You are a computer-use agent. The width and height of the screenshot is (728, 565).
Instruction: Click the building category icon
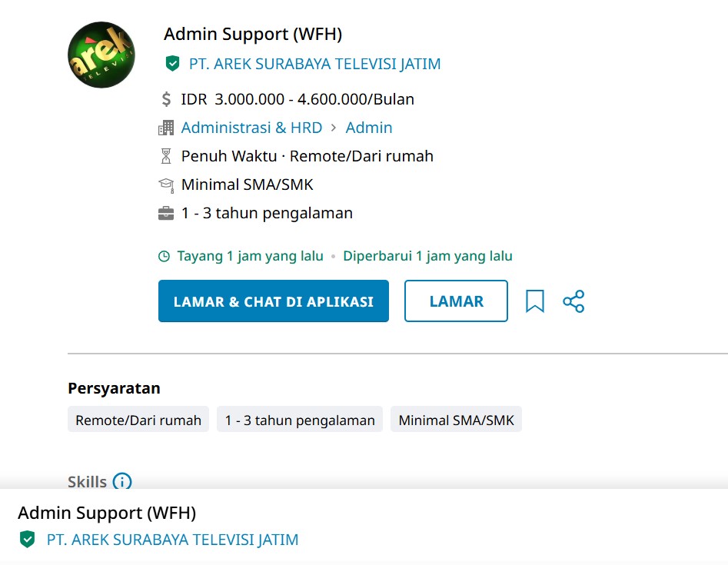[x=166, y=128]
